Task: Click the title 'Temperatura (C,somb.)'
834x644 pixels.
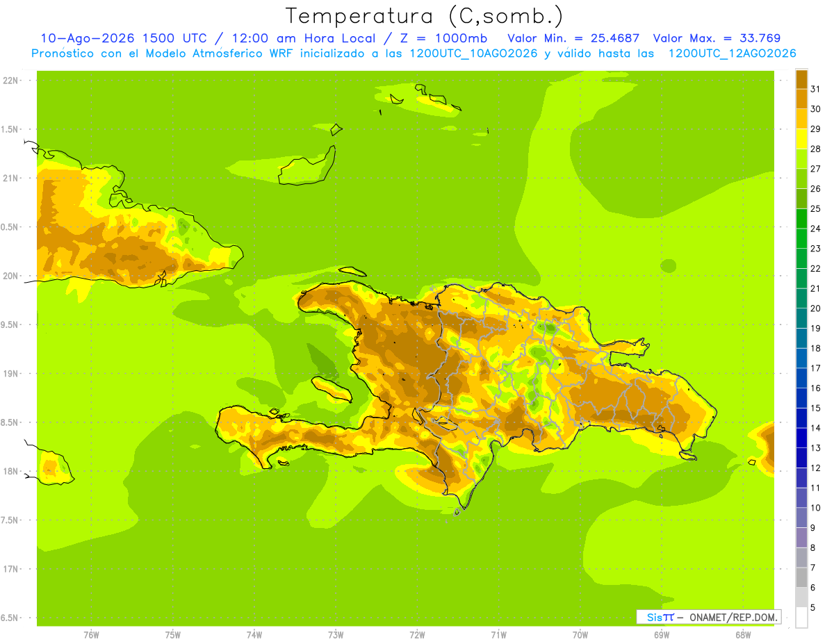Action: [424, 16]
